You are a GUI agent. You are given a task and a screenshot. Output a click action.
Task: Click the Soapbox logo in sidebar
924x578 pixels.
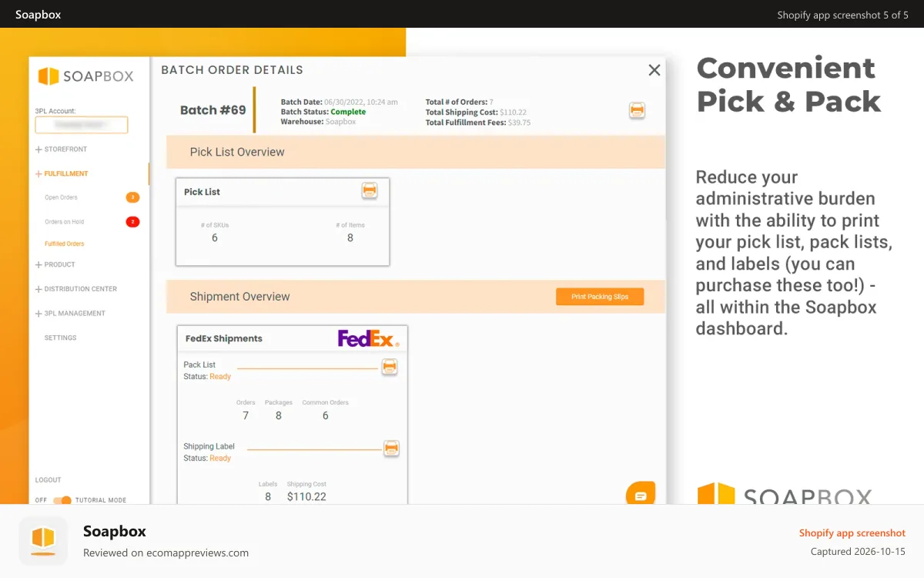86,76
